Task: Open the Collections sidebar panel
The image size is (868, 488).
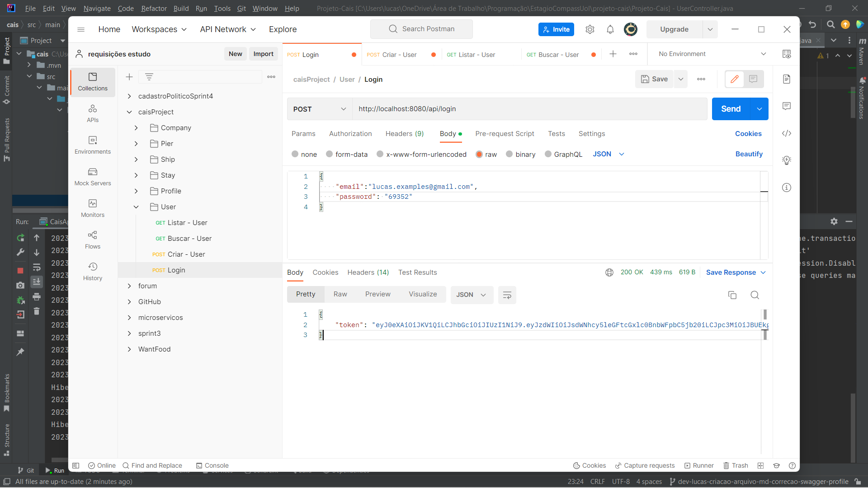Action: [92, 82]
